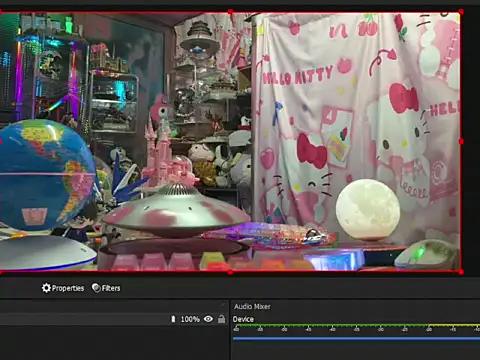Image resolution: width=480 pixels, height=360 pixels.
Task: Toggle the source lock padlock icon
Action: pos(221,319)
